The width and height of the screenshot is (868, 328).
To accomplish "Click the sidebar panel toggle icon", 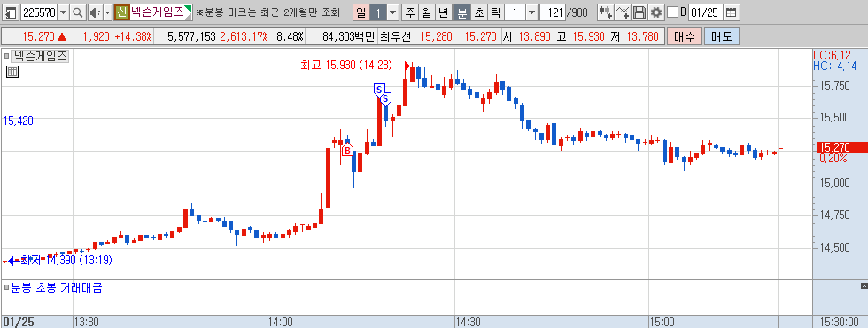I will [11, 12].
